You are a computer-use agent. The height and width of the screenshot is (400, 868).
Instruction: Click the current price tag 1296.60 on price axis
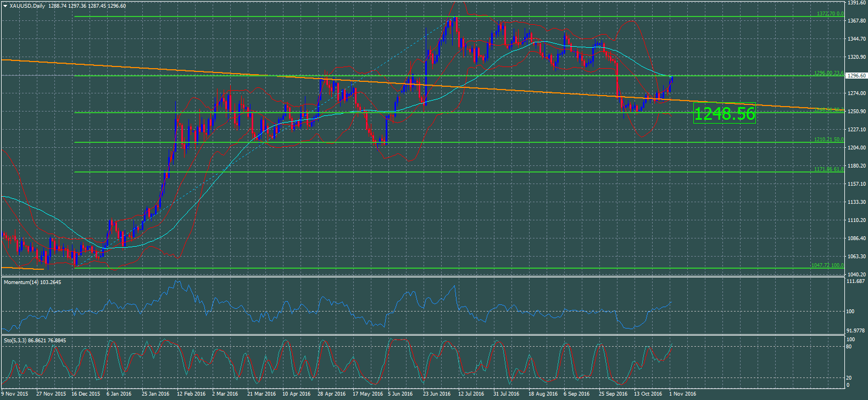(x=856, y=76)
